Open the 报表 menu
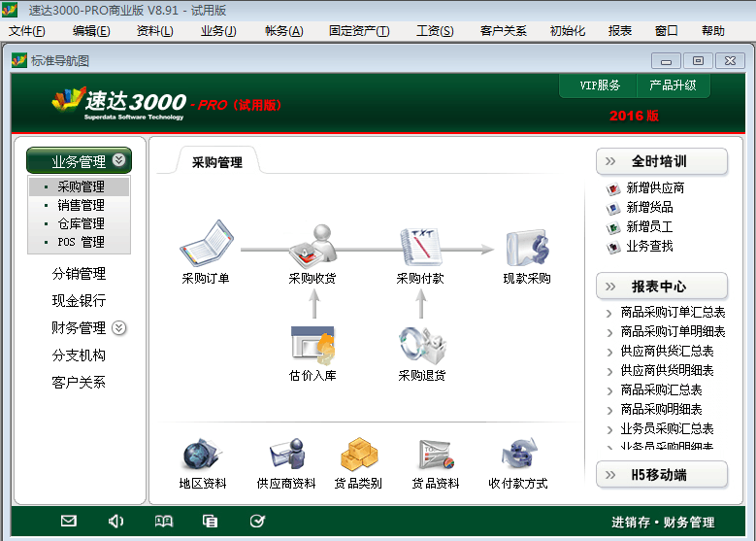 coord(619,31)
